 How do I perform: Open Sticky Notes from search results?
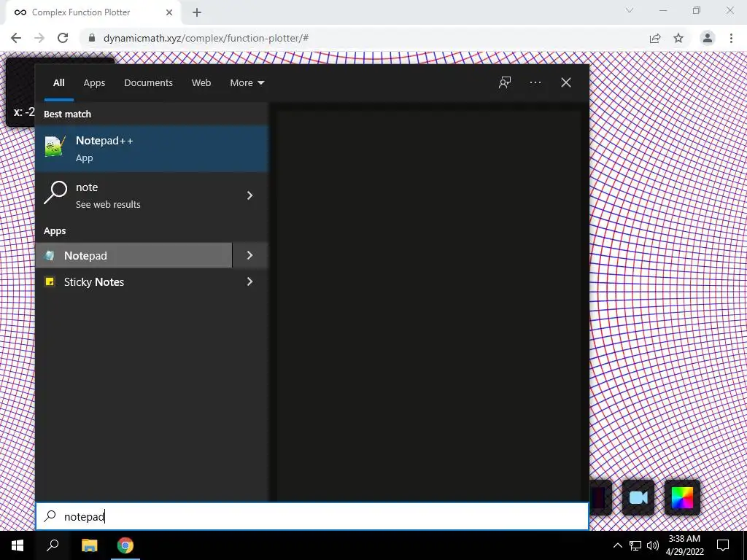point(134,282)
